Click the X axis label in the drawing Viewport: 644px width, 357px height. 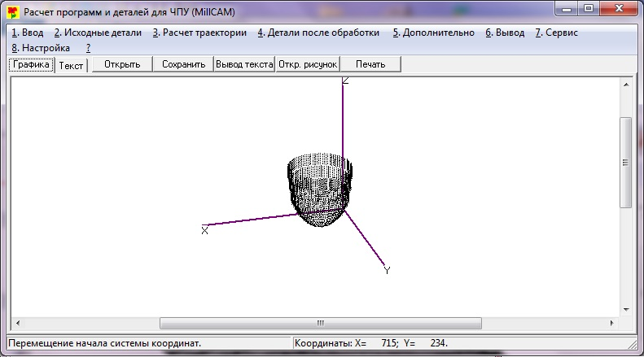204,231
